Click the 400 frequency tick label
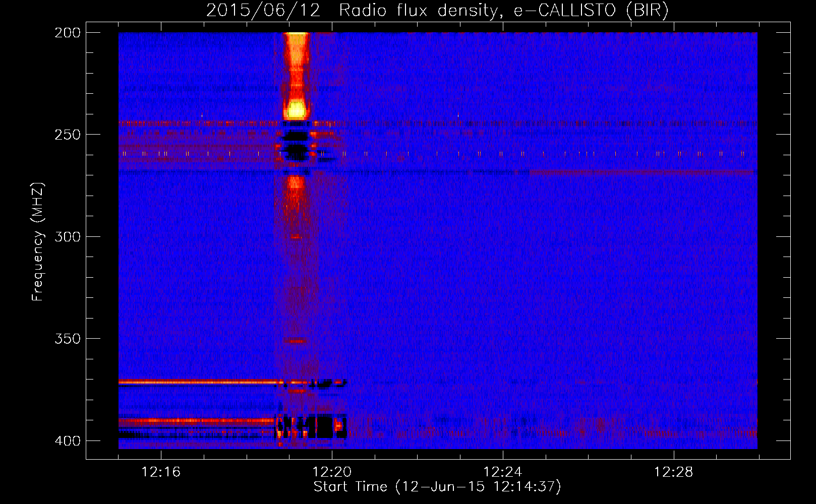 (x=68, y=441)
